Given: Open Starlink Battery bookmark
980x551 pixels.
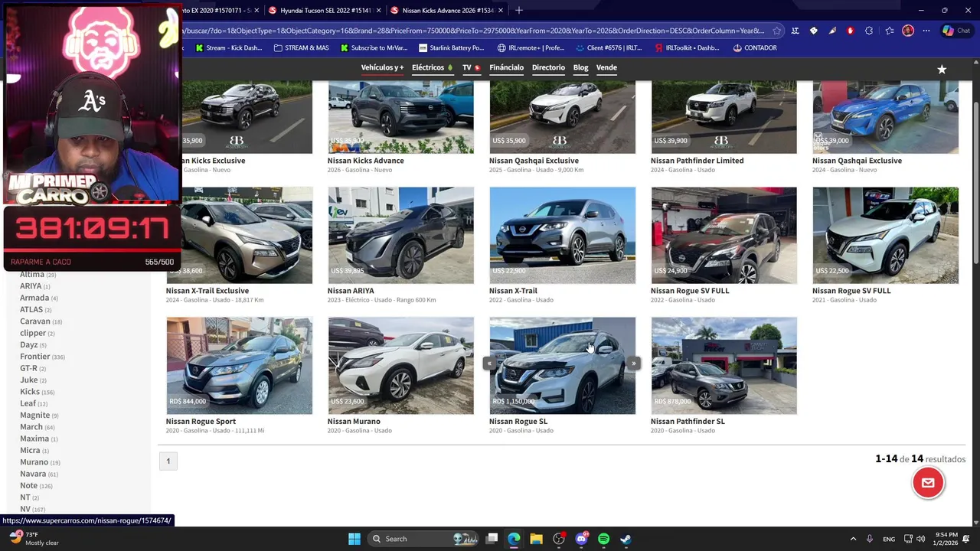Looking at the screenshot, I should pos(451,47).
